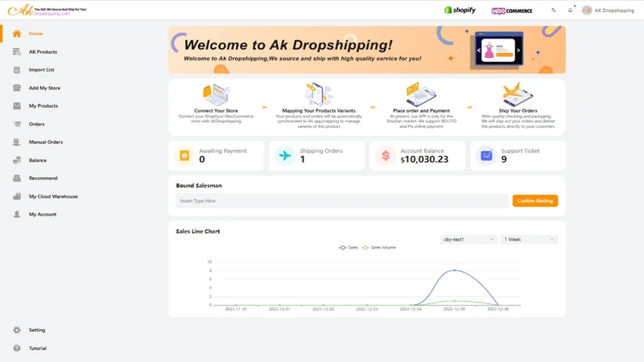
Task: Click the WooCommerce logo in header
Action: tap(512, 10)
